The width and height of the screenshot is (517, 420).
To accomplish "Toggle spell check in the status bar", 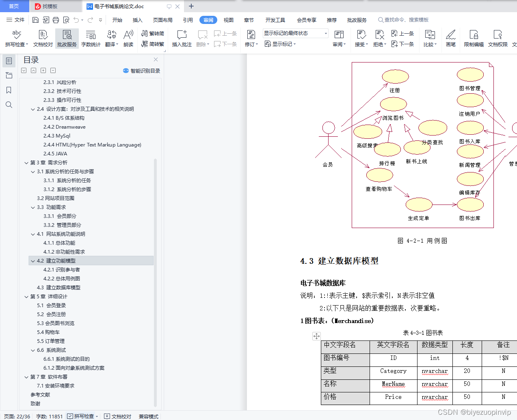I will point(82,416).
